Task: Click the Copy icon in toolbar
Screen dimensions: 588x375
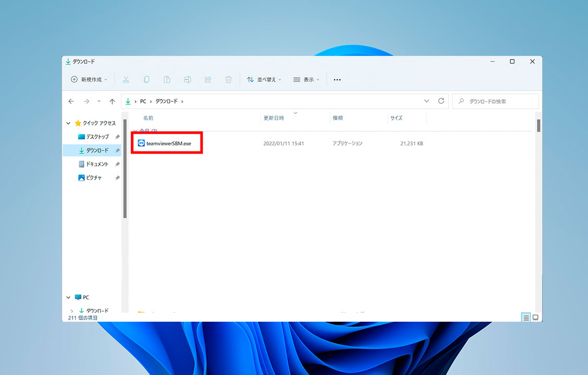Action: pos(146,79)
